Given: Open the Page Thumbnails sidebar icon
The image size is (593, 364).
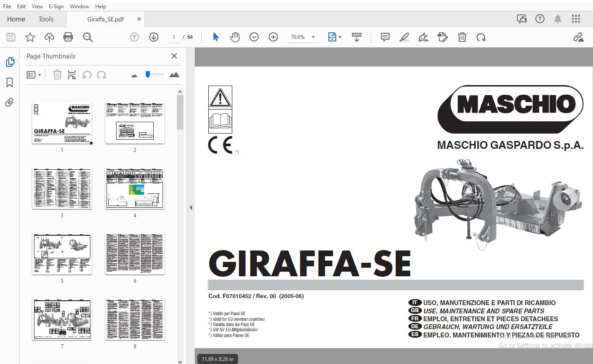Looking at the screenshot, I should point(10,62).
